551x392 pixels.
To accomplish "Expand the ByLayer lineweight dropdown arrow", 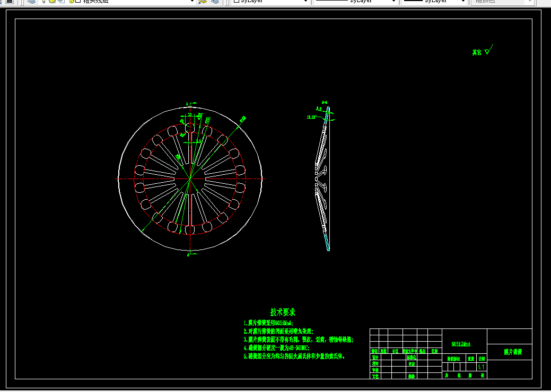I will click(463, 2).
